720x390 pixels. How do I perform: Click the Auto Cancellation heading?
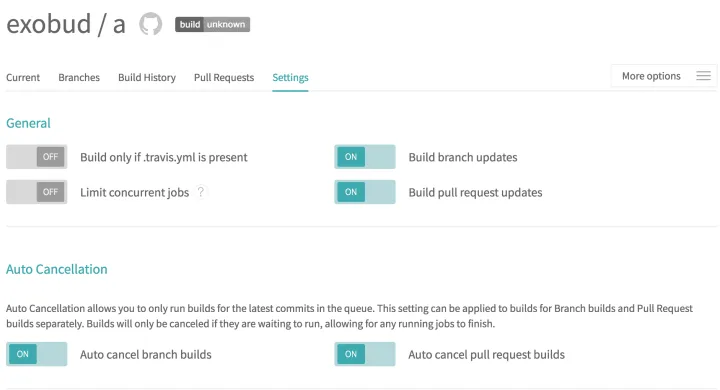[x=56, y=269]
